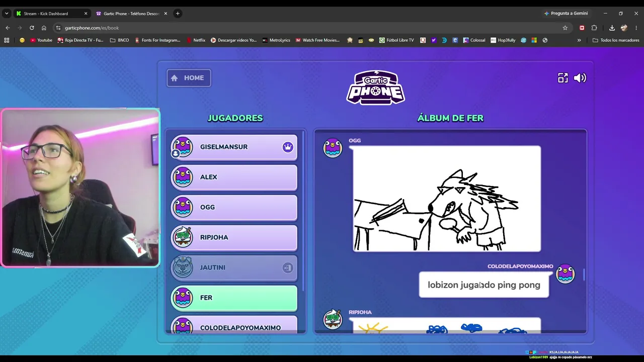Click the album panel scrollbar

[x=584, y=275]
